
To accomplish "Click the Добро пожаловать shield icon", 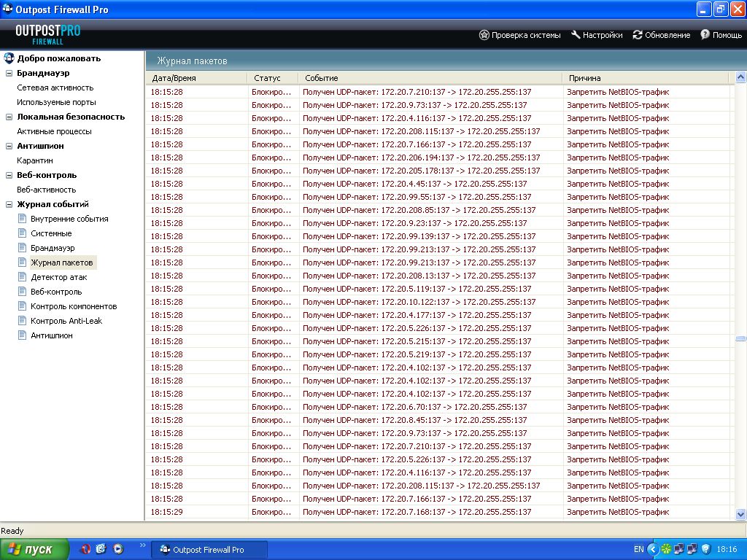I will [9, 58].
